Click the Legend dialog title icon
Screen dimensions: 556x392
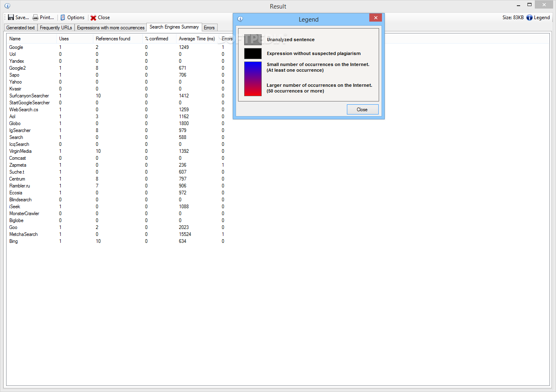(240, 19)
